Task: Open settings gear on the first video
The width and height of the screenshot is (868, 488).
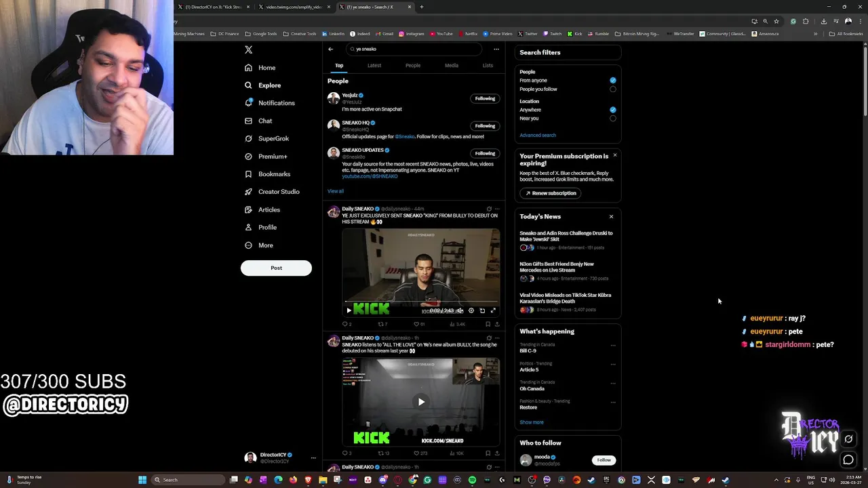Action: click(471, 310)
